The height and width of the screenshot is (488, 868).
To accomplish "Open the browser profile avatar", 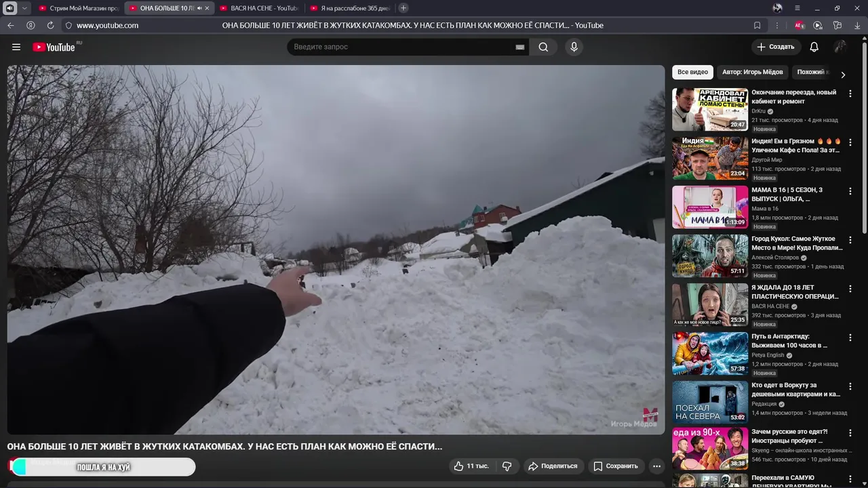I will click(777, 8).
